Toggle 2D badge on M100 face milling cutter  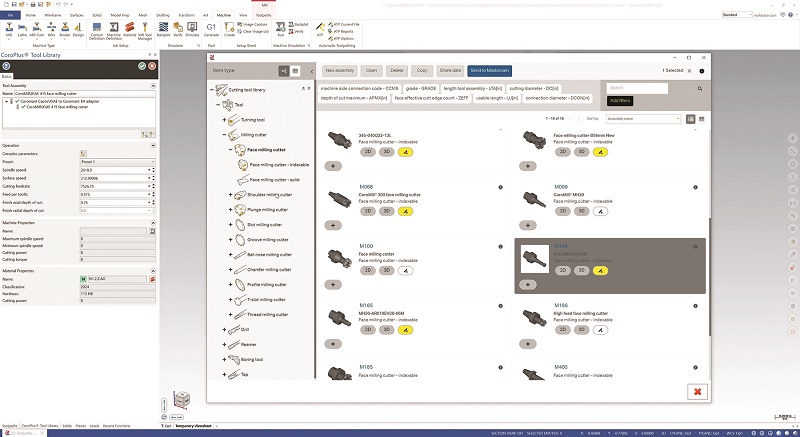pos(367,270)
